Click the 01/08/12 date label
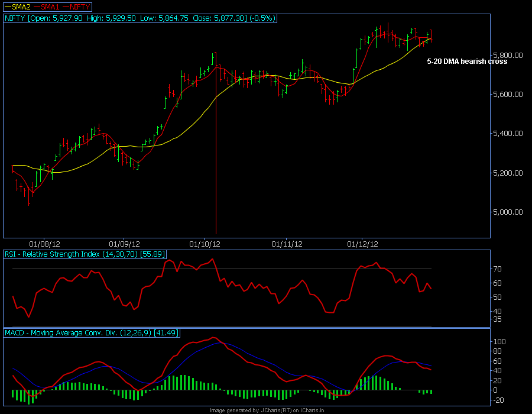532x414 pixels. 44,244
